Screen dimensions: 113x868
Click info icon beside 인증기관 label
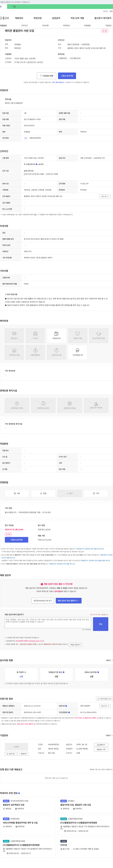pos(66,706)
